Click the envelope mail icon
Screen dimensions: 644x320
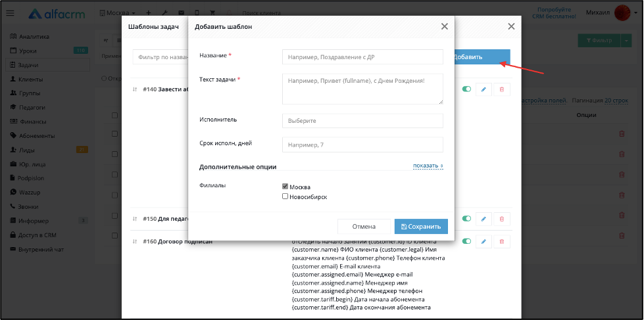181,13
